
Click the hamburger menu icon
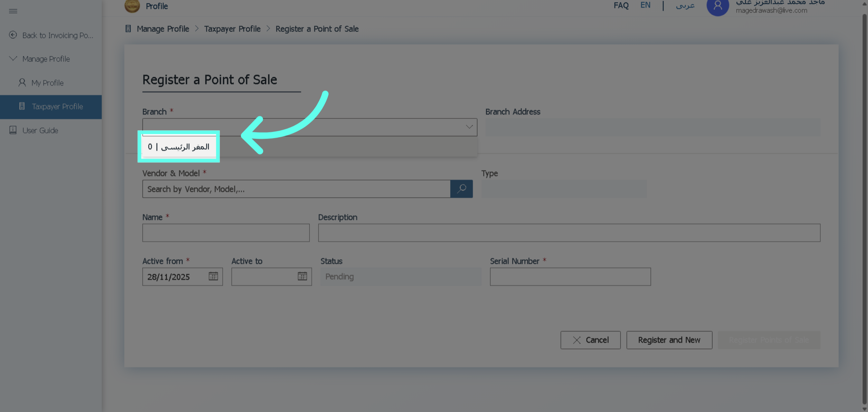point(13,11)
